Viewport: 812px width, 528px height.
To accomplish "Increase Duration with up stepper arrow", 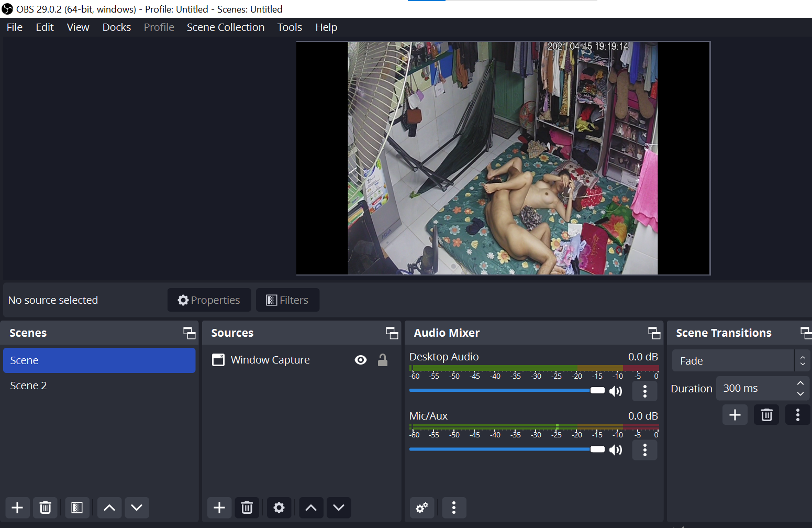I will tap(800, 383).
